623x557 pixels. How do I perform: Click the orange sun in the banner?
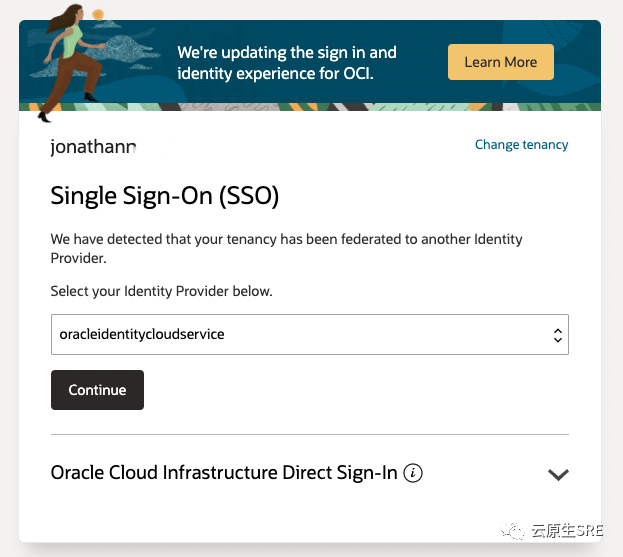(98, 15)
